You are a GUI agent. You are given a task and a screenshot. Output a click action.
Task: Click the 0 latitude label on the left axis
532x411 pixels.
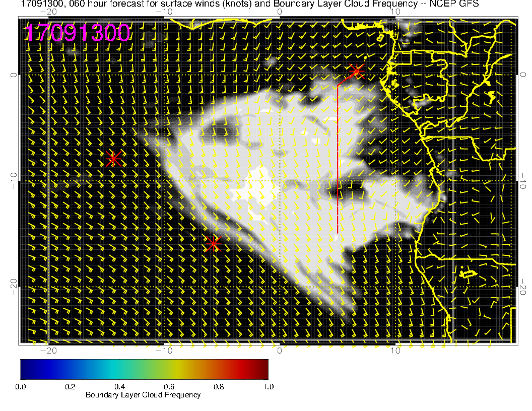coord(14,75)
